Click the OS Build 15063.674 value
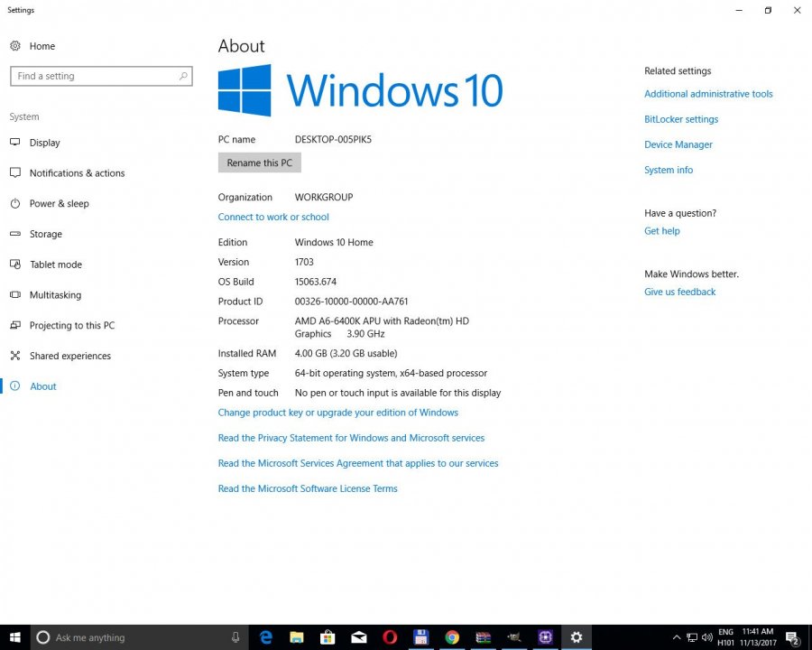Screen dimensions: 812x650 coord(316,282)
